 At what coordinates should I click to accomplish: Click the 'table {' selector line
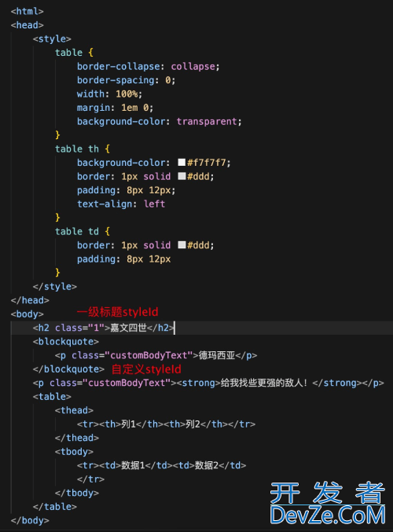pos(74,53)
